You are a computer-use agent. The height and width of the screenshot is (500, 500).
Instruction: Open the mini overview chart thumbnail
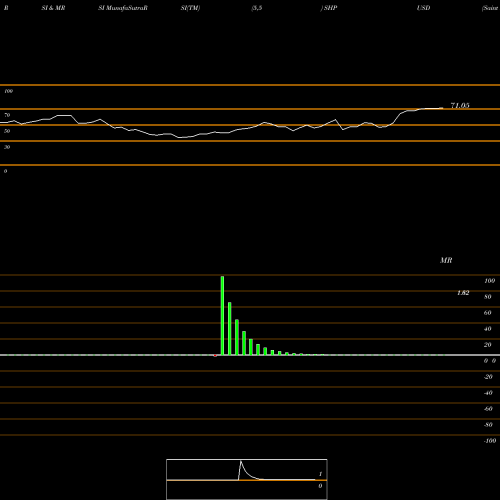[247, 479]
